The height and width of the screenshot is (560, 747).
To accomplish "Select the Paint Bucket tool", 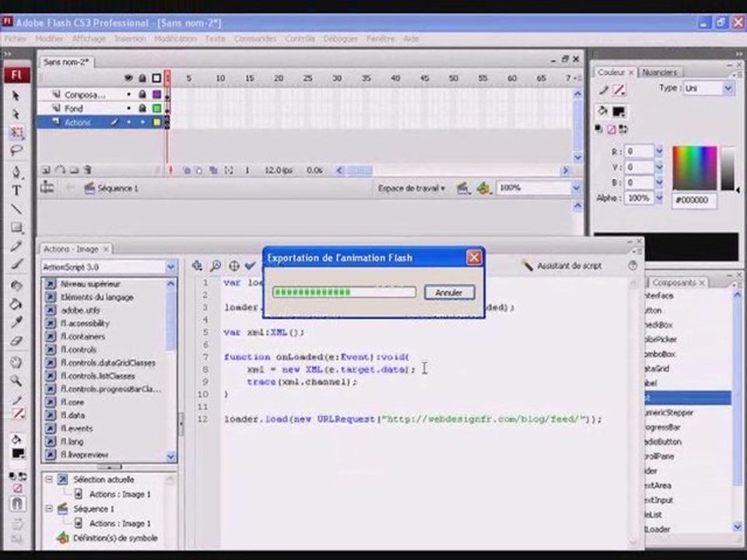I will 16,304.
